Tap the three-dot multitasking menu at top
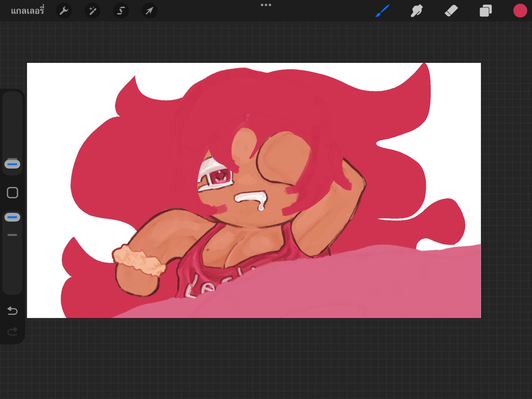The height and width of the screenshot is (399, 532). (266, 5)
